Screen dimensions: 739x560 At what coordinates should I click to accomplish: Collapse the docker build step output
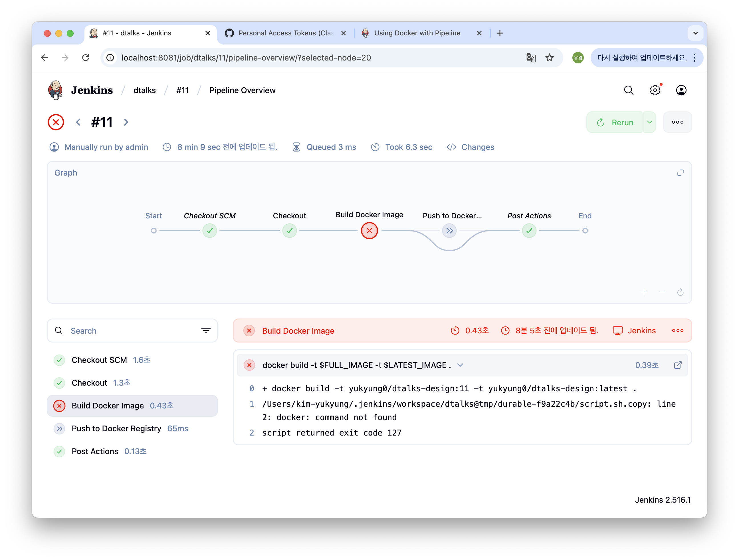click(x=460, y=365)
